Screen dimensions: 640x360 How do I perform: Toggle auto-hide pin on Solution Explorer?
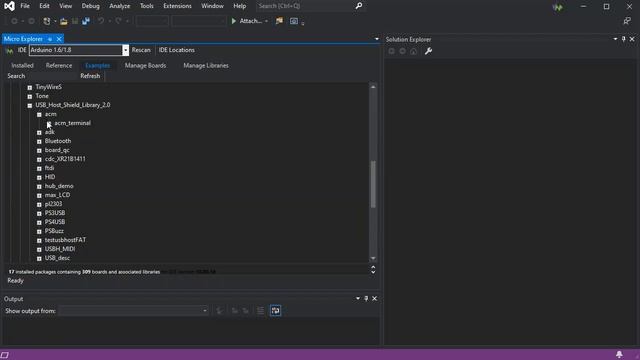[623, 39]
